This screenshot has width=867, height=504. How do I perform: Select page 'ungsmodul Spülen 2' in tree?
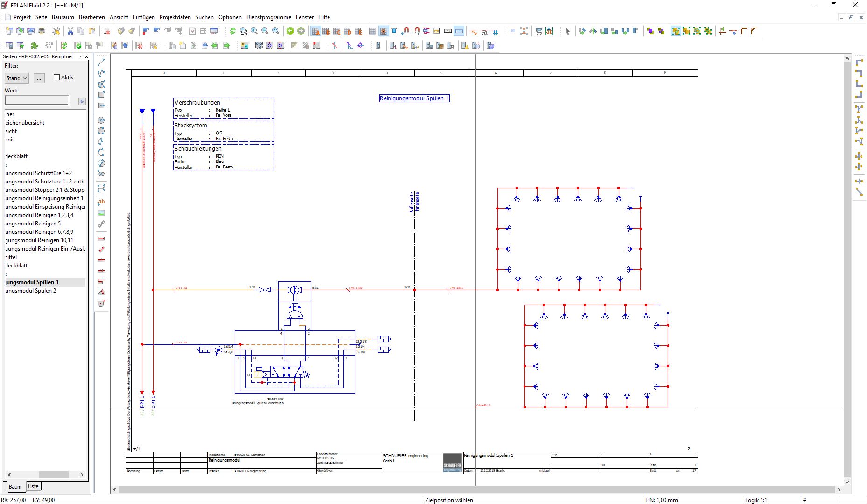[x=31, y=291]
